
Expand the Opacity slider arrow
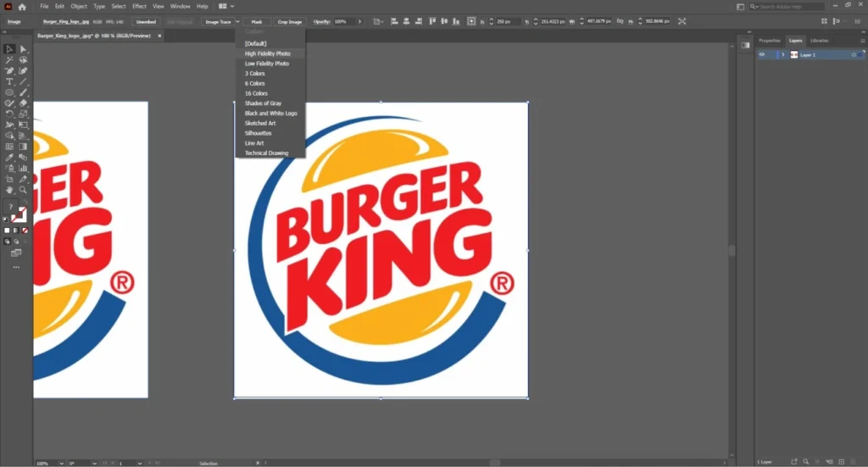point(359,21)
